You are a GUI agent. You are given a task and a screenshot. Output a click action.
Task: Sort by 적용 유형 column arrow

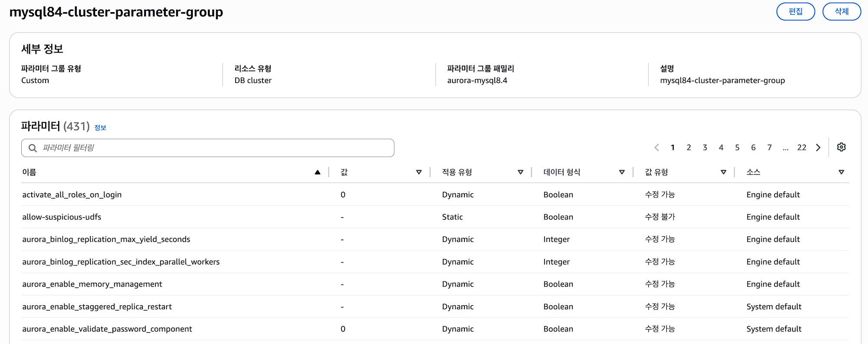pos(520,172)
